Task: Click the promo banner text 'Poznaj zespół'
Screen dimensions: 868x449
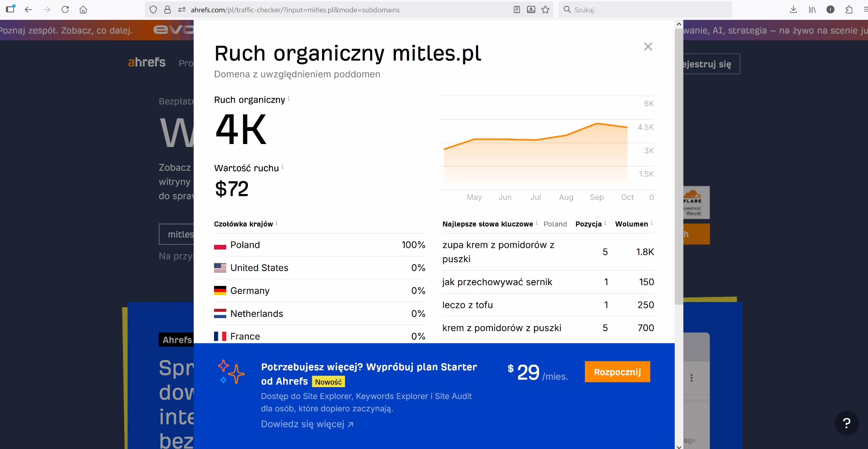Action: [66, 30]
